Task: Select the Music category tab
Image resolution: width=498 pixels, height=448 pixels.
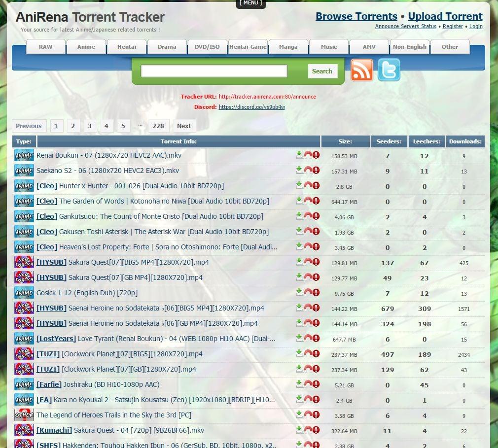Action: pyautogui.click(x=329, y=47)
